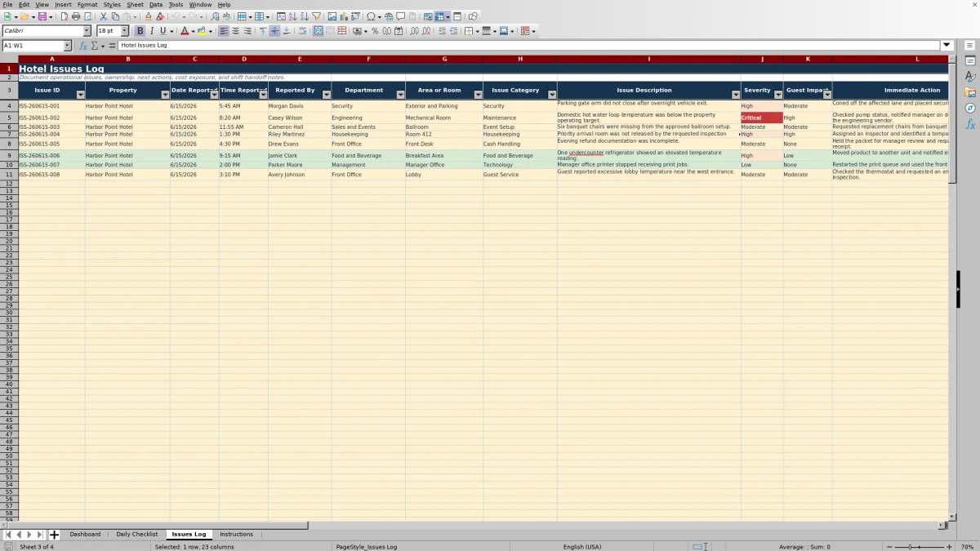This screenshot has width=980, height=551.
Task: Click the Format as Percent icon
Action: 375,31
